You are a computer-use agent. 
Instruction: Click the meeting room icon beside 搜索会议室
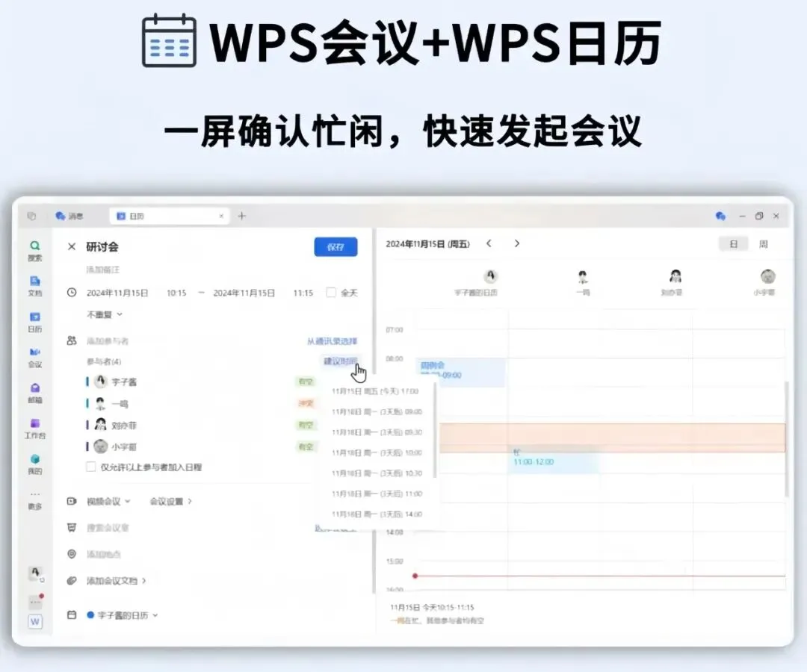[x=72, y=528]
